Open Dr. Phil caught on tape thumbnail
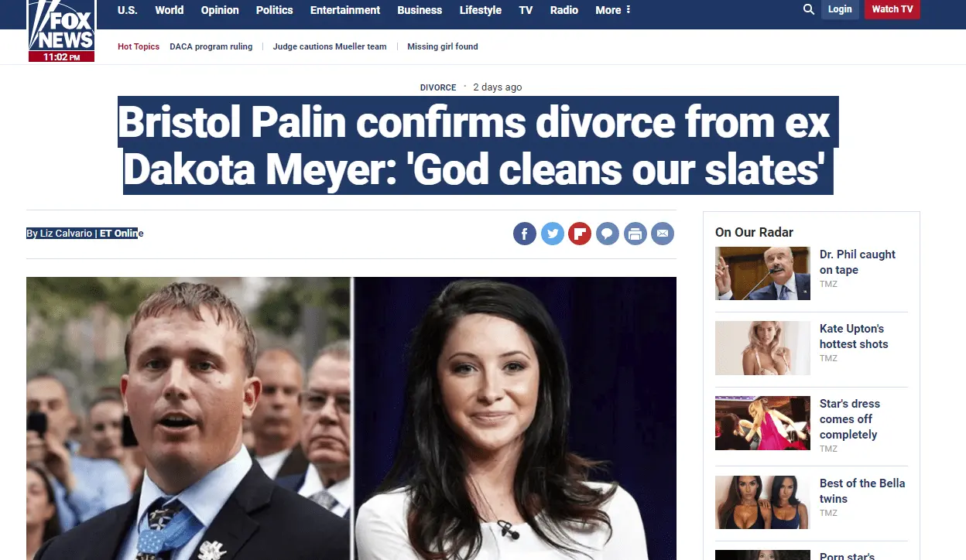 point(762,273)
